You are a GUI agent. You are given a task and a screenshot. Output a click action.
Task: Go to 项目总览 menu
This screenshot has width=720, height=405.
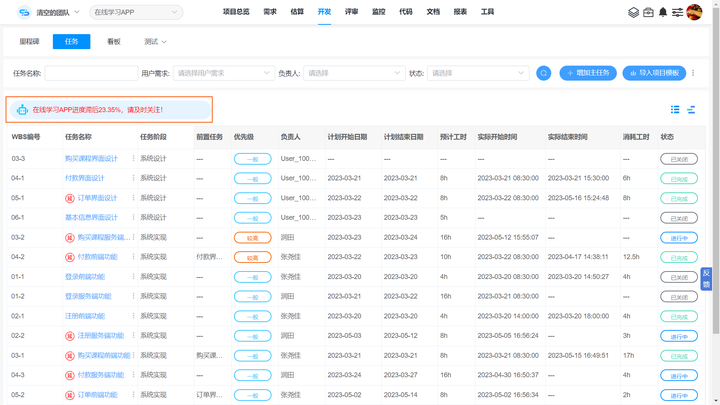coord(236,12)
